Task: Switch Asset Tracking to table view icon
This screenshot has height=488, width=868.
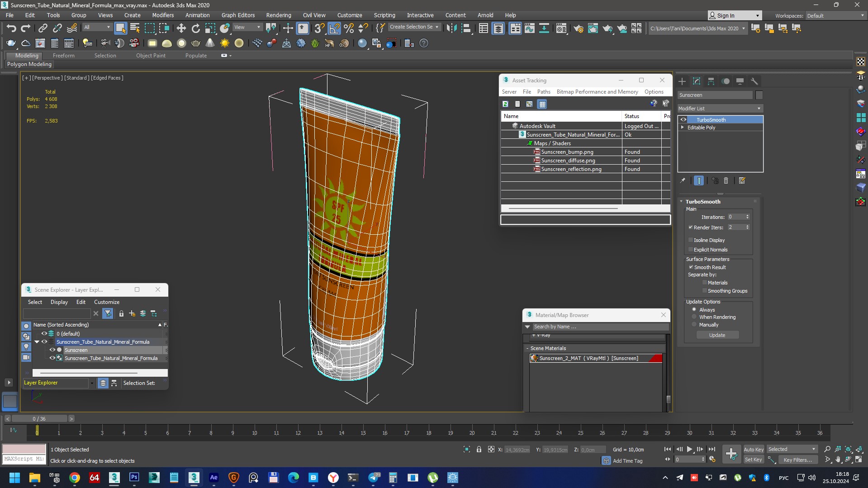Action: [542, 104]
